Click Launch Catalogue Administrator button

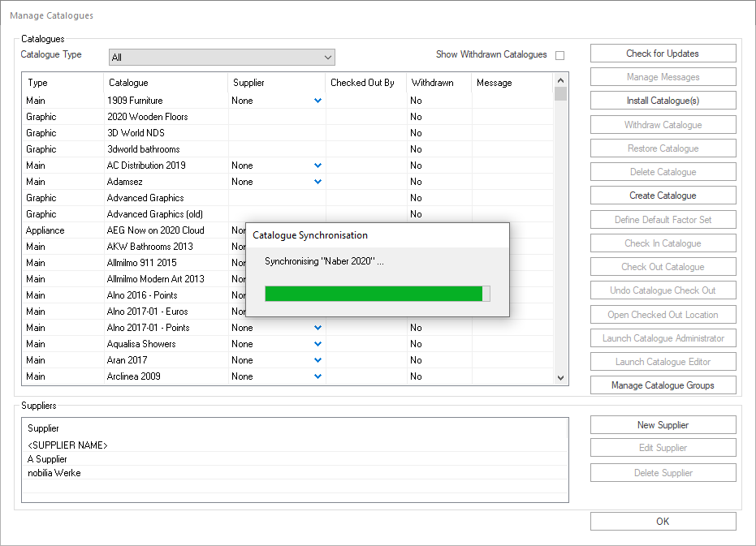[663, 338]
